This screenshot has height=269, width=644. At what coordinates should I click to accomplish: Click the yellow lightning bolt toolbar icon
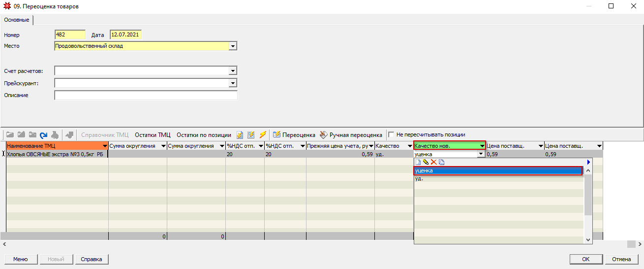263,134
